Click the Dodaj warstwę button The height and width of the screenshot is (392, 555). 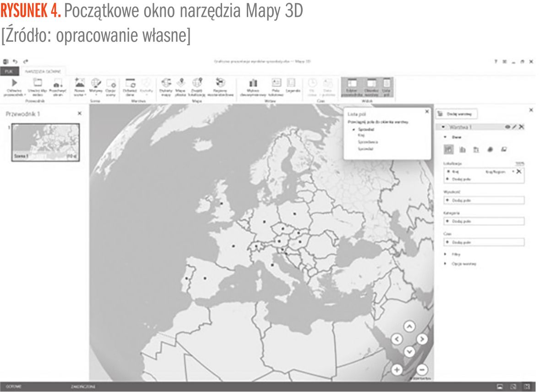point(456,113)
